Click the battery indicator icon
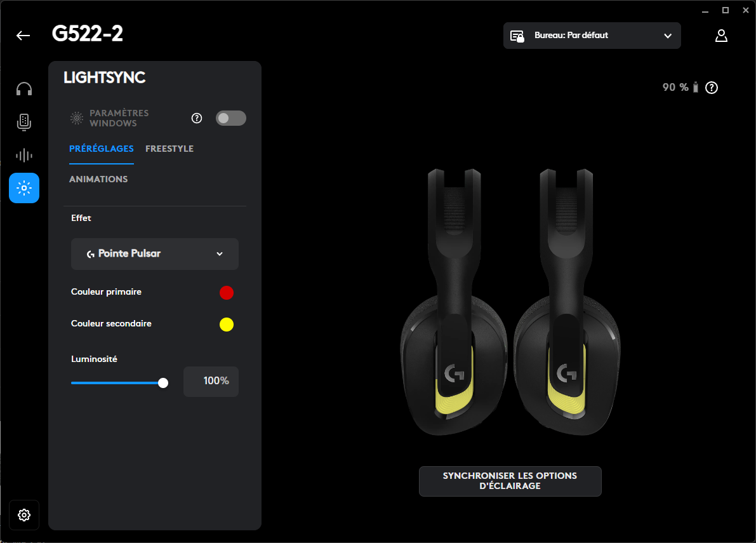 [696, 87]
